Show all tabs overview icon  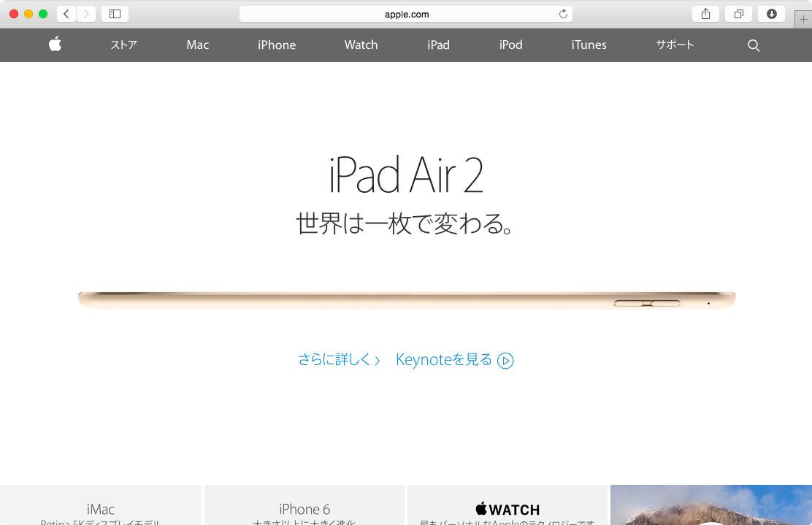[x=738, y=14]
